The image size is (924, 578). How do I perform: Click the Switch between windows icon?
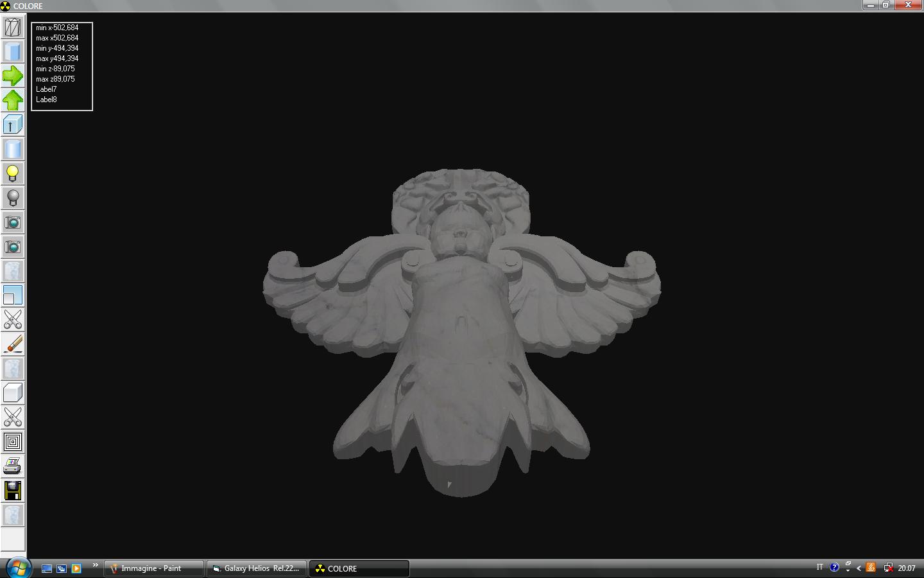62,568
